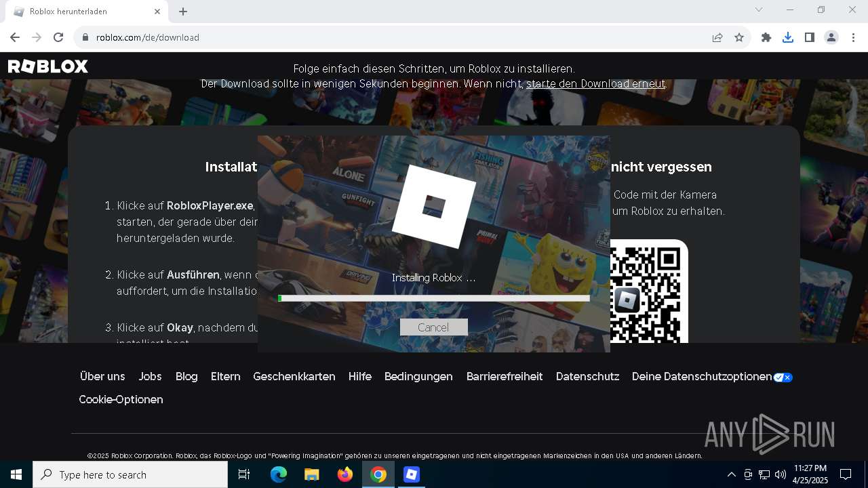Click the 'RobloxPlayer.exe' text in step 1
The width and height of the screenshot is (868, 488).
tap(210, 205)
